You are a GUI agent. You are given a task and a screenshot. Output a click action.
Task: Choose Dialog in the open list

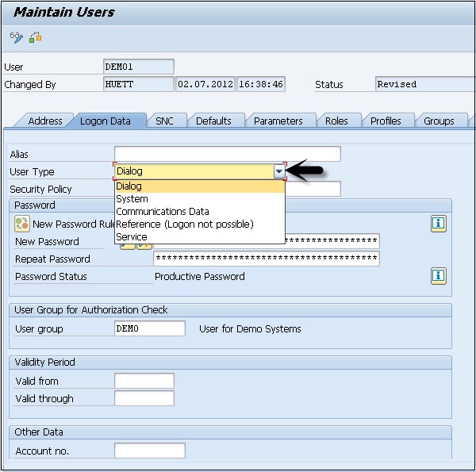(x=129, y=186)
